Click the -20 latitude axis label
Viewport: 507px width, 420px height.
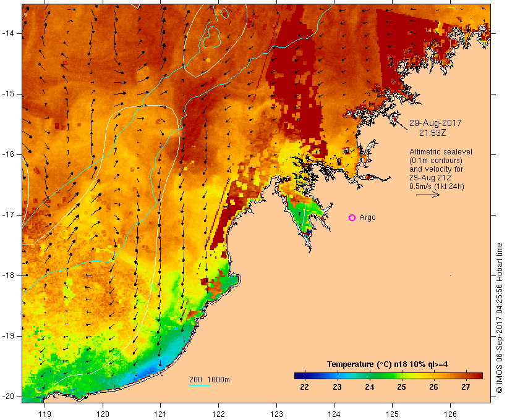tap(8, 397)
